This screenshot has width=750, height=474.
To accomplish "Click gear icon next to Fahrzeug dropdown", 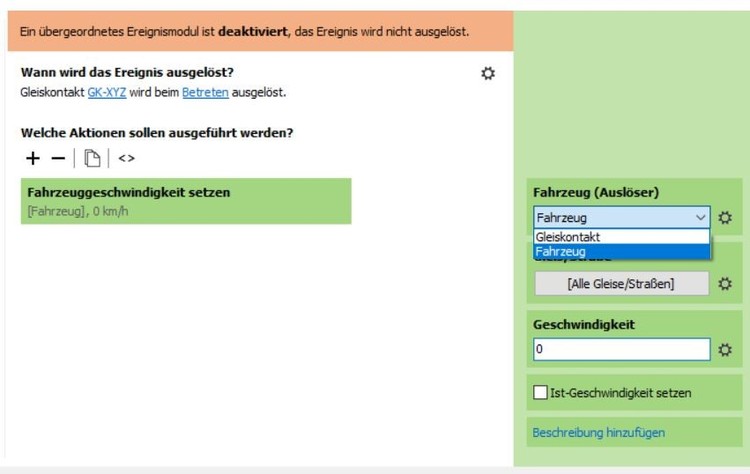I will point(725,217).
